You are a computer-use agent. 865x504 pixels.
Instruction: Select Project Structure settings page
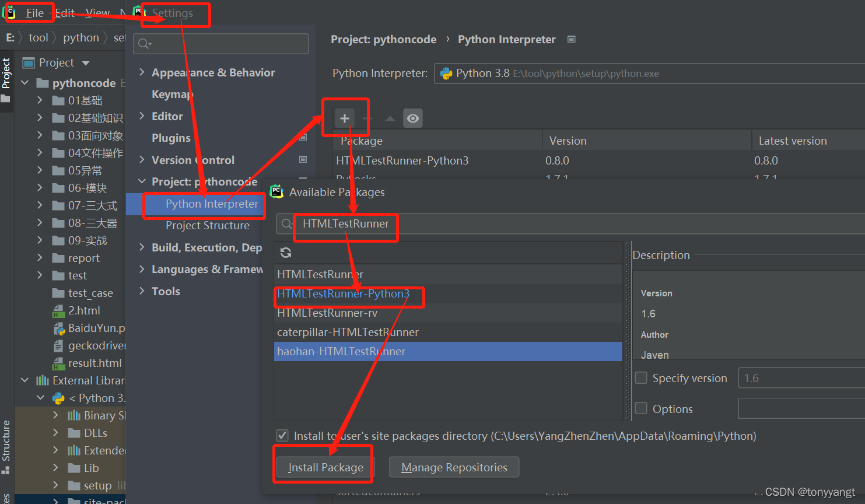208,225
